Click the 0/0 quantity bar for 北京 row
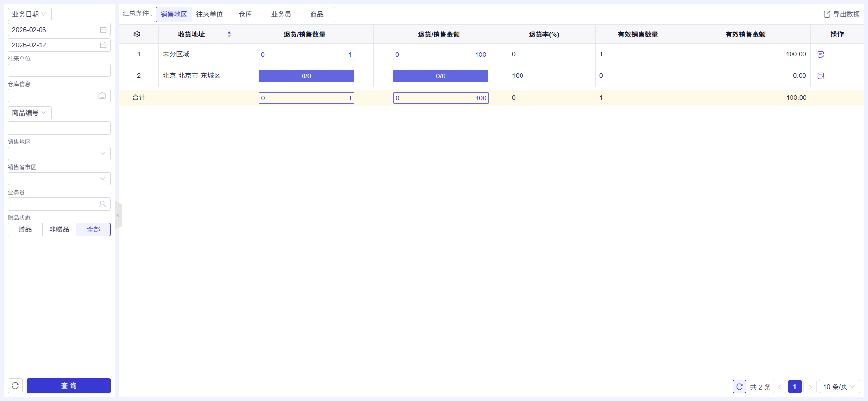This screenshot has width=868, height=401. [306, 76]
